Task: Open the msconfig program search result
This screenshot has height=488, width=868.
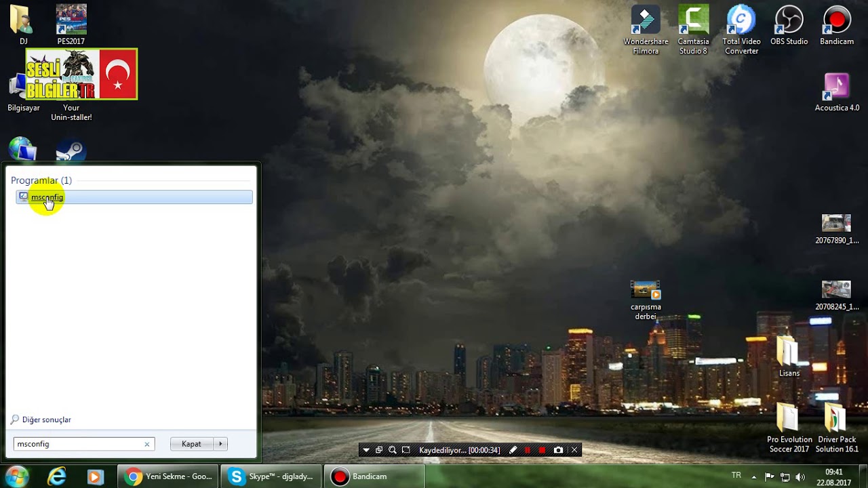Action: click(x=47, y=197)
